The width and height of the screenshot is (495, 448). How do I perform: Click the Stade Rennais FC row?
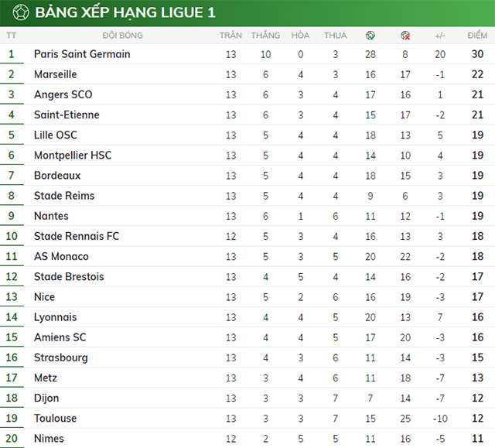tap(77, 236)
